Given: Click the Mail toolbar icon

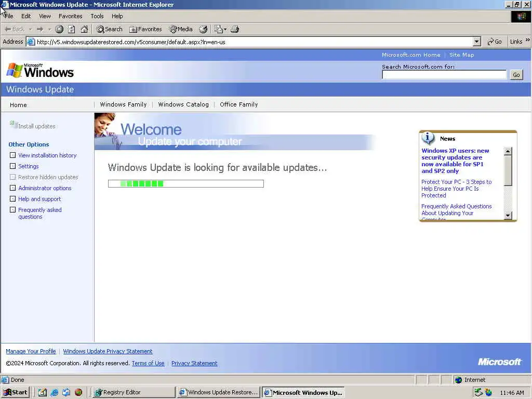Looking at the screenshot, I should (218, 29).
